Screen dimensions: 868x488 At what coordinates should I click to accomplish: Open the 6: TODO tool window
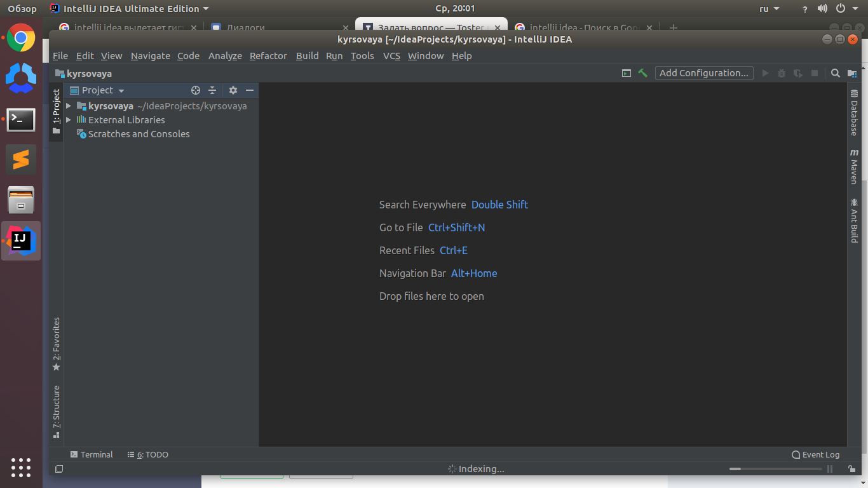pos(148,454)
